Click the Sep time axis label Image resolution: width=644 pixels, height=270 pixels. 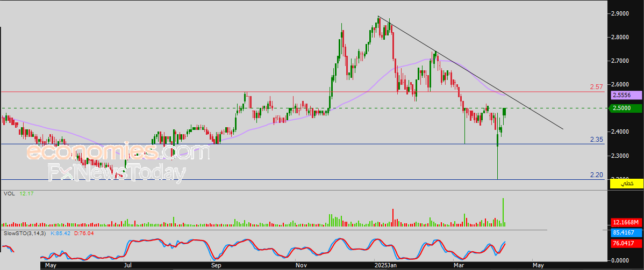click(216, 266)
